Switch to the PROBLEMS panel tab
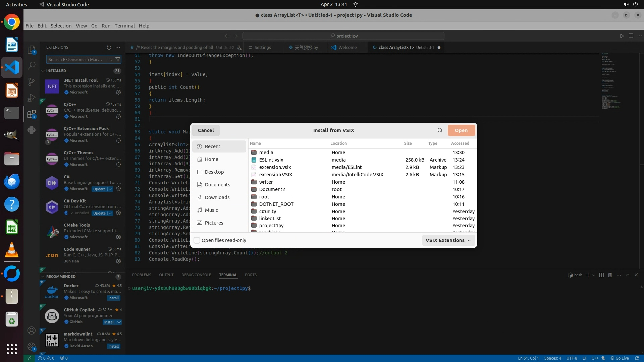The image size is (644, 362). 142,275
